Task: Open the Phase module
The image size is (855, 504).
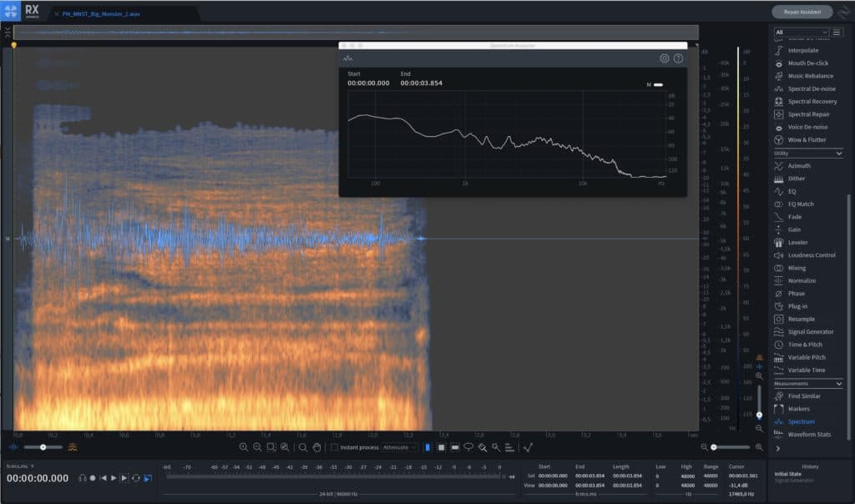Action: tap(796, 294)
